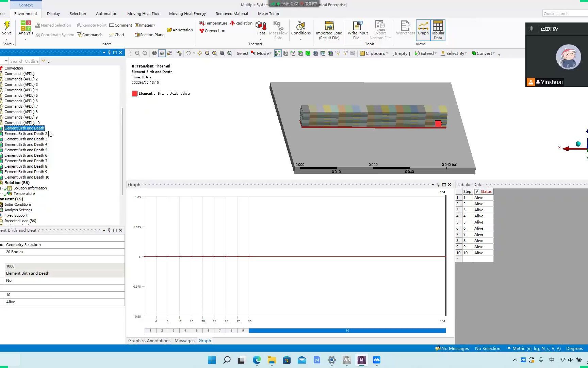Add a Convection load

click(212, 31)
